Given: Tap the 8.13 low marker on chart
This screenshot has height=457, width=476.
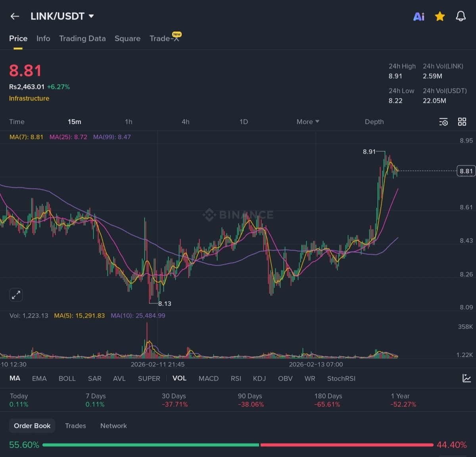Looking at the screenshot, I should pos(165,304).
